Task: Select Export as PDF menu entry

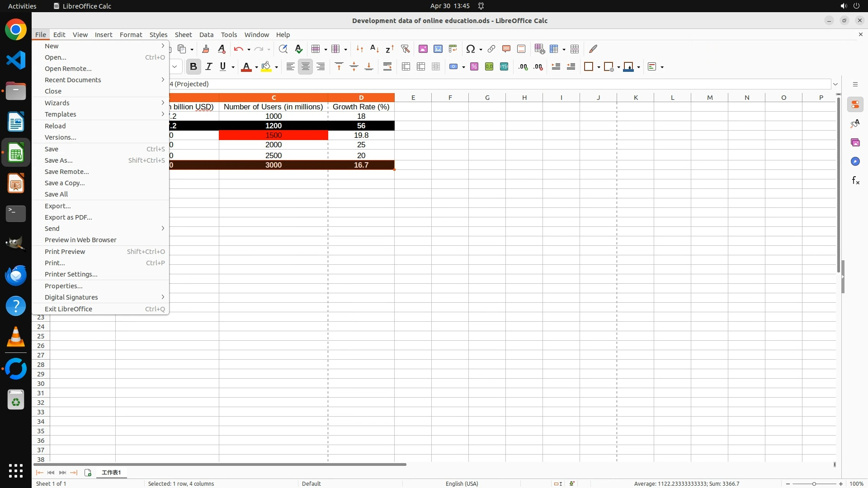Action: click(x=68, y=217)
